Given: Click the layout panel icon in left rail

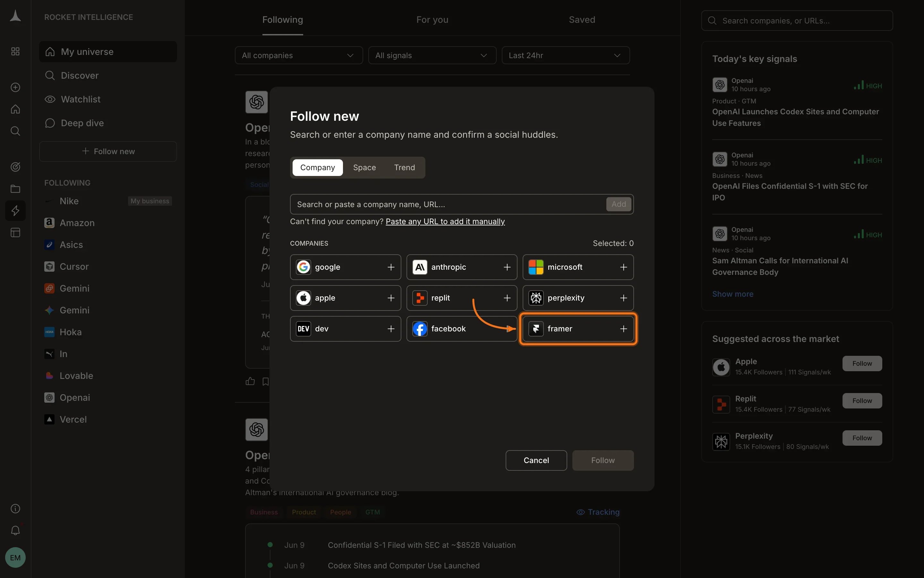Looking at the screenshot, I should 15,232.
